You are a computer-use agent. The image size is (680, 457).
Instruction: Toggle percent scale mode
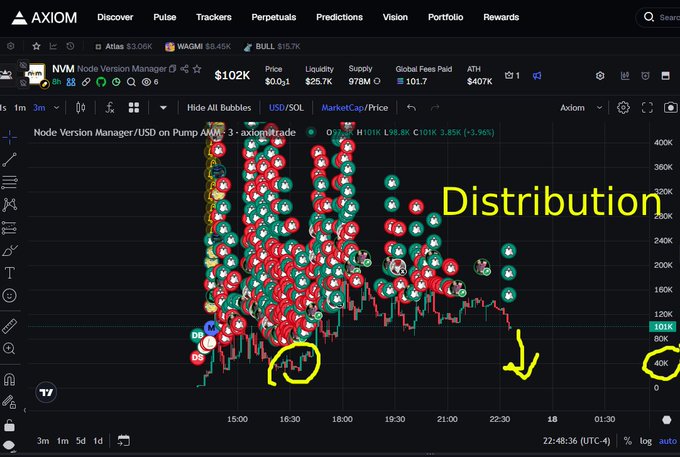[x=628, y=441]
